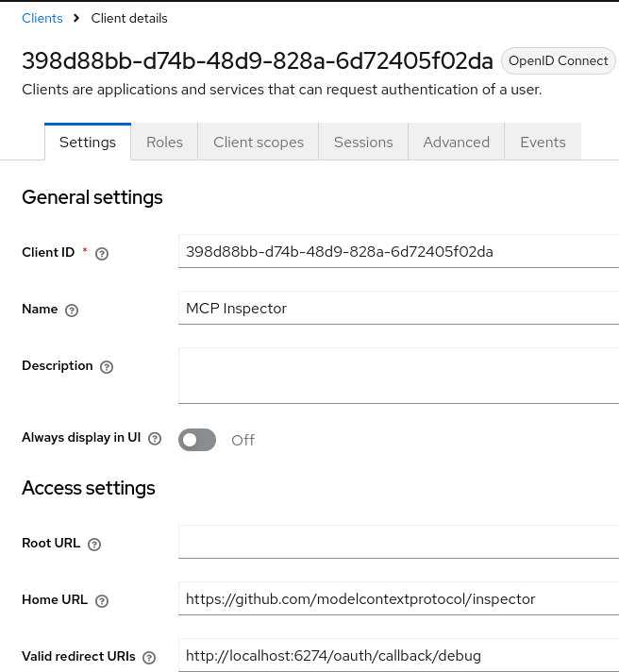The width and height of the screenshot is (619, 672).
Task: Show Root URL help icon tooltip
Action: click(x=93, y=545)
